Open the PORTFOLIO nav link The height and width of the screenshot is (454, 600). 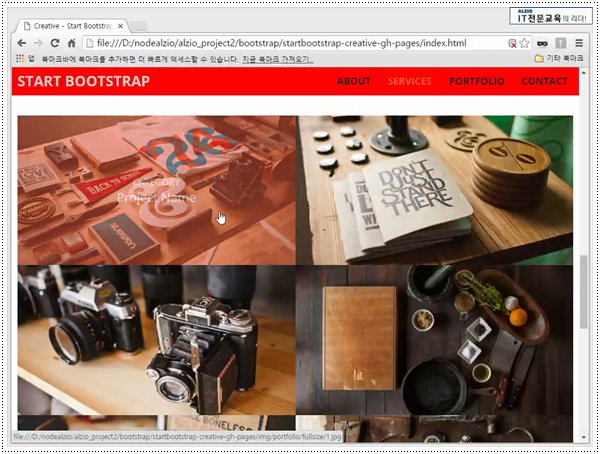point(477,81)
